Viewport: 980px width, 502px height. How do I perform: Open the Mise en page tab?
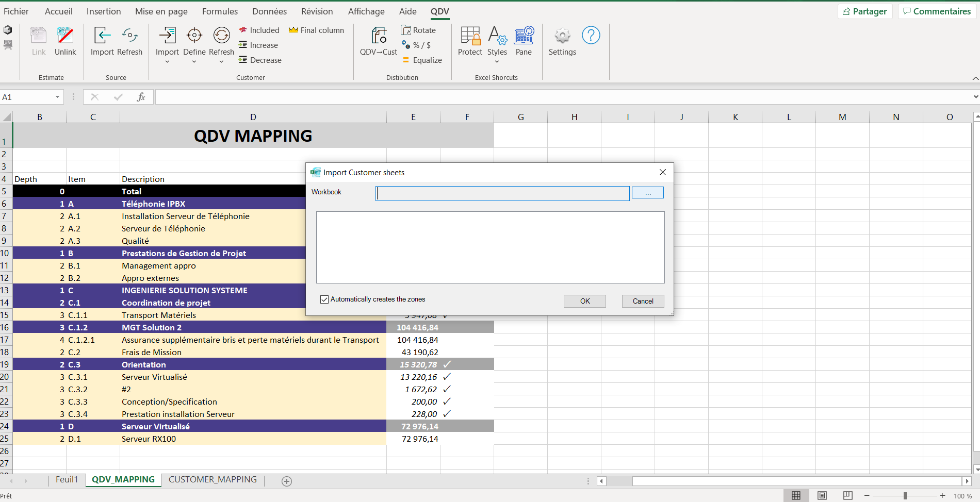tap(161, 11)
